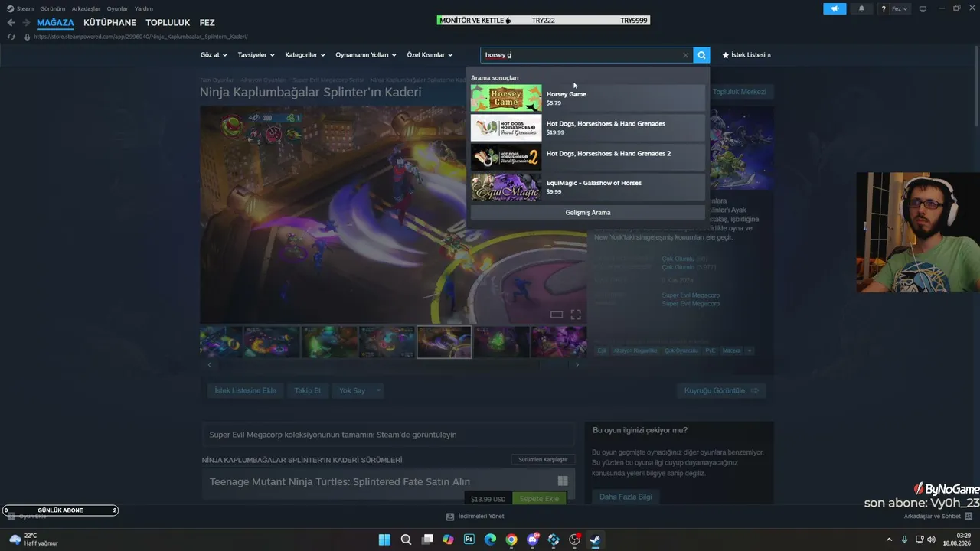Open the Oynamanın Yolları dropdown
Image resolution: width=980 pixels, height=551 pixels.
[366, 55]
